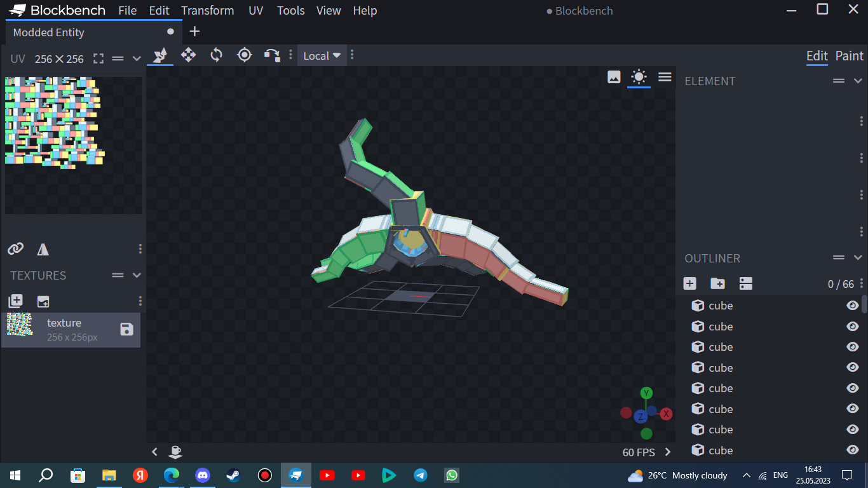Screen dimensions: 868x488
Task: Click the Toggle Sidebars link icon
Action: (x=15, y=248)
